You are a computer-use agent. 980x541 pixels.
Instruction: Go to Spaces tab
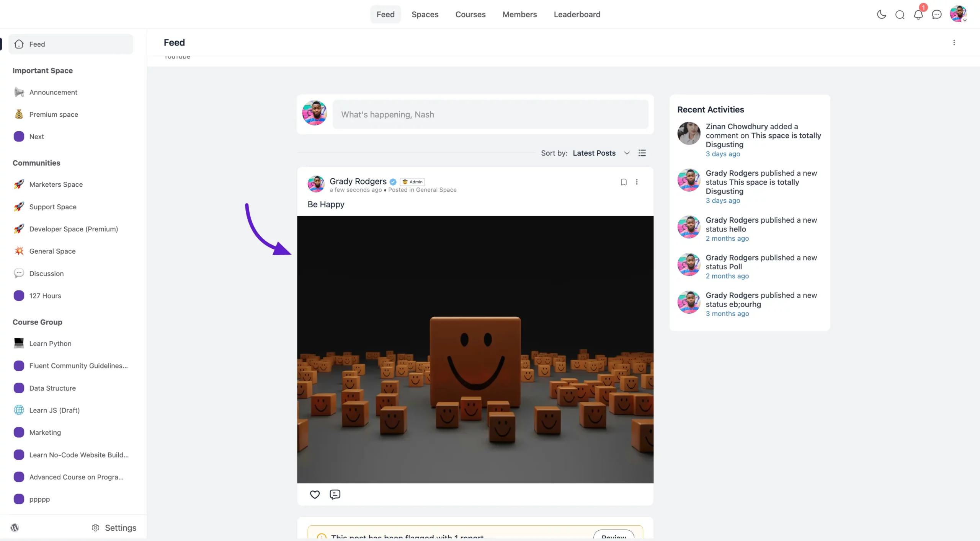tap(425, 14)
